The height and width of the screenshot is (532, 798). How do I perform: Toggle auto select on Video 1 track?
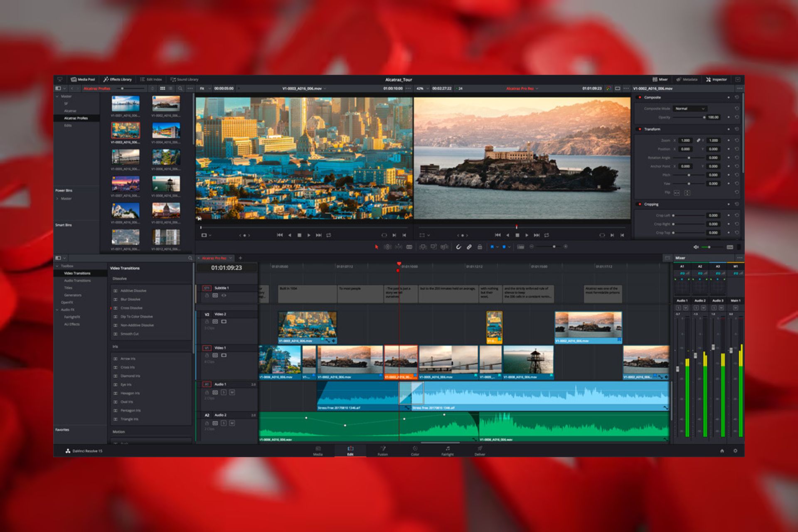215,356
